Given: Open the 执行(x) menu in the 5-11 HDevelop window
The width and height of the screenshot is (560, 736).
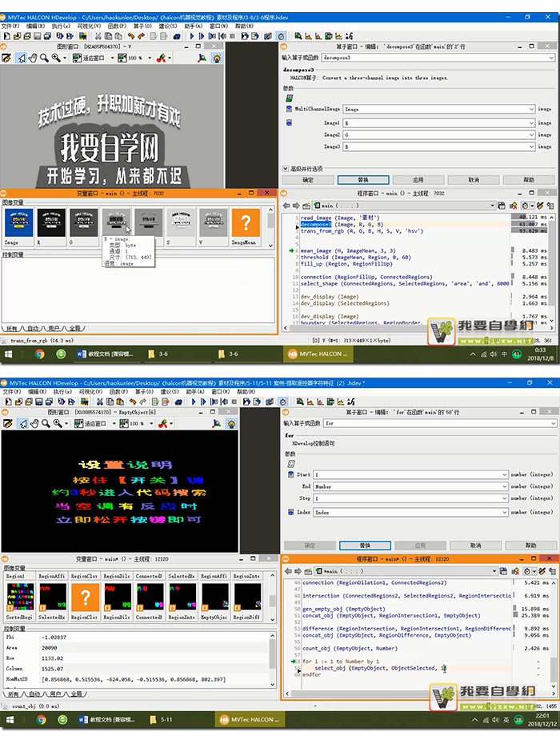Looking at the screenshot, I should click(62, 391).
